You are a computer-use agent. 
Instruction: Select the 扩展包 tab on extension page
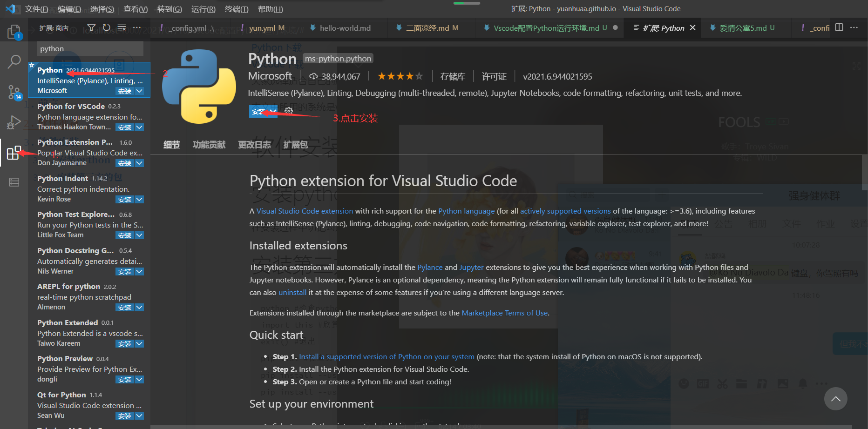[x=296, y=145]
